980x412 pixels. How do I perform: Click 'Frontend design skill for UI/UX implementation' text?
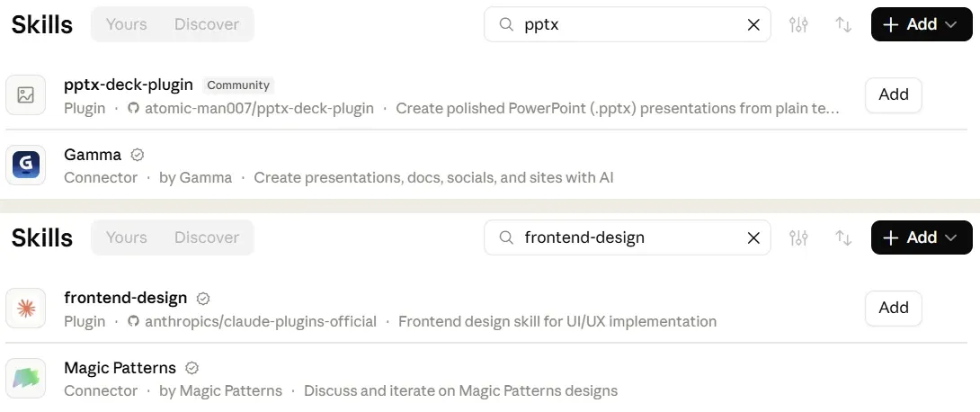coord(557,321)
